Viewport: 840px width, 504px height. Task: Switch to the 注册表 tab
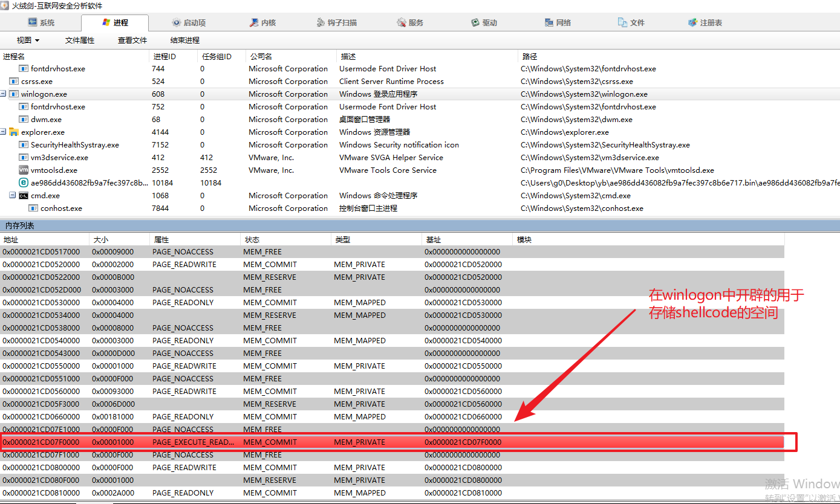tap(705, 23)
